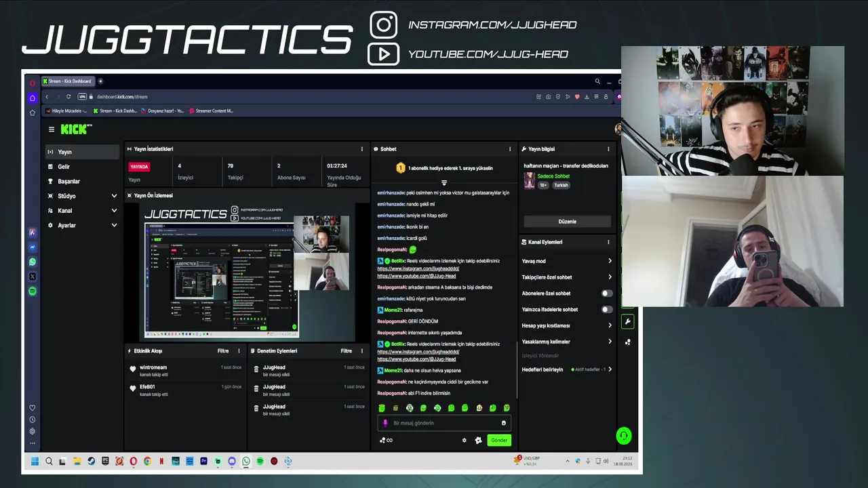This screenshot has width=868, height=488.
Task: Open Opera sidebar history clock icon
Action: tap(32, 420)
